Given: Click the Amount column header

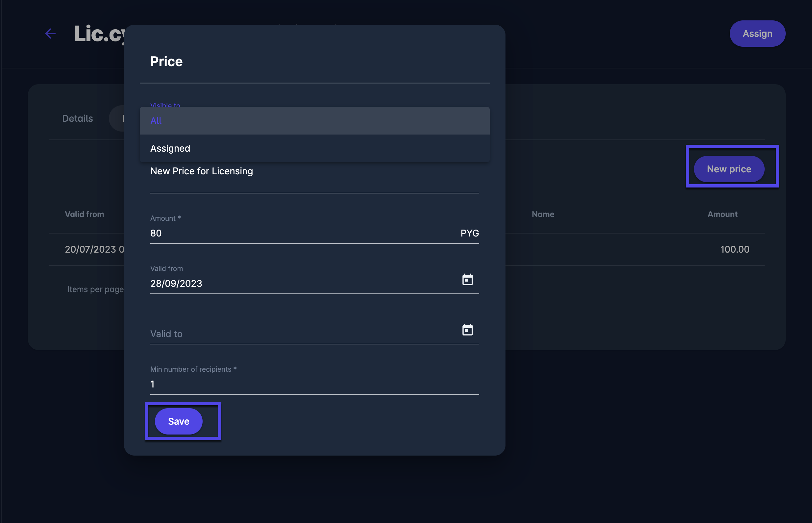Looking at the screenshot, I should tap(723, 214).
